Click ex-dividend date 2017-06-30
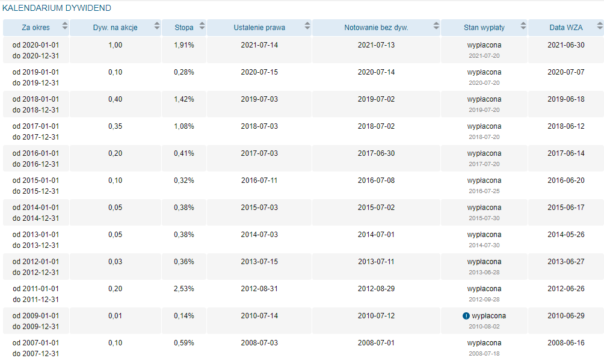604x364 pixels. (376, 153)
